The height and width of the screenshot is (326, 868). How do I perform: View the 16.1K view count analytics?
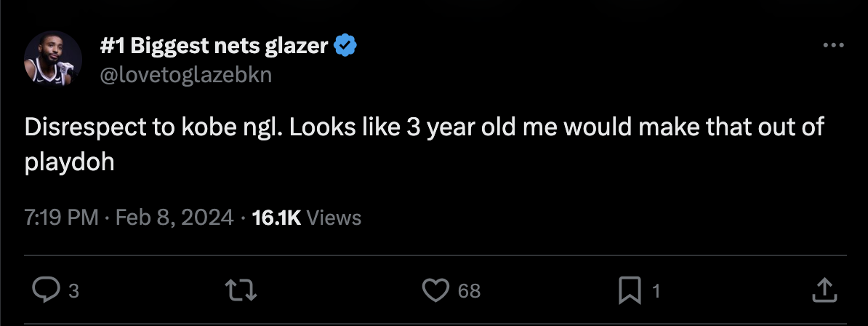point(276,217)
